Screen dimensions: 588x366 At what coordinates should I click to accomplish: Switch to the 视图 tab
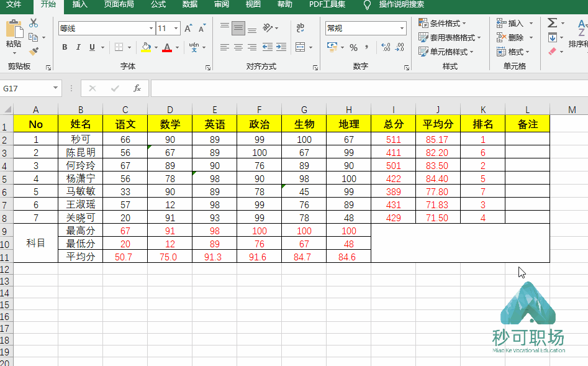[x=253, y=4]
